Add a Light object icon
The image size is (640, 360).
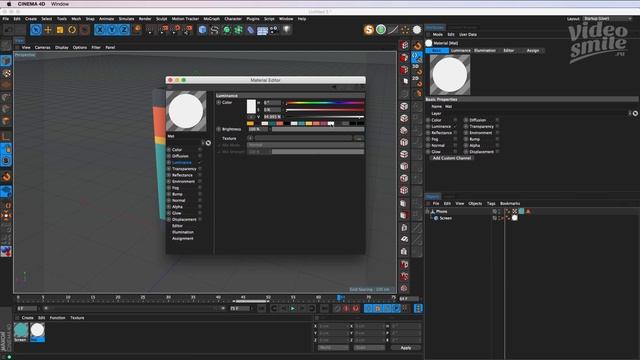click(x=287, y=30)
